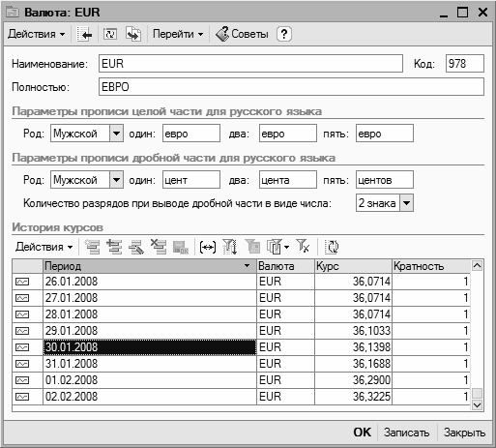
Task: Click the set period interval icon
Action: (x=208, y=248)
